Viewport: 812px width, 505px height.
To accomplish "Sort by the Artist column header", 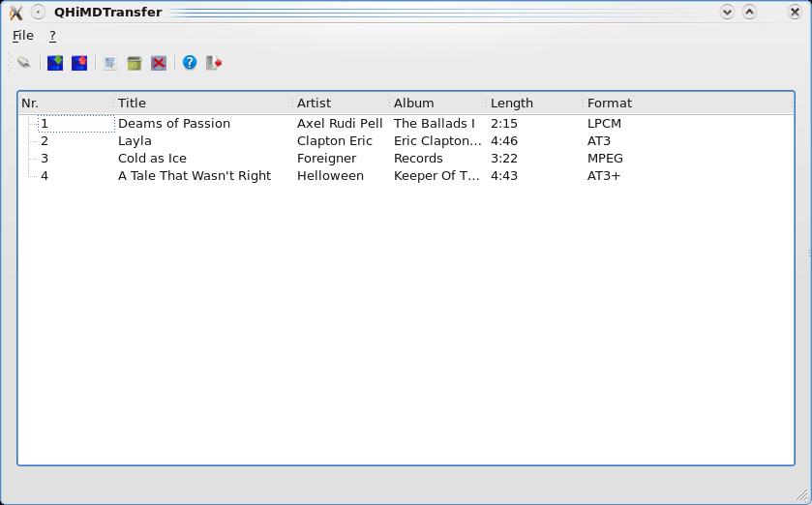I will point(342,103).
